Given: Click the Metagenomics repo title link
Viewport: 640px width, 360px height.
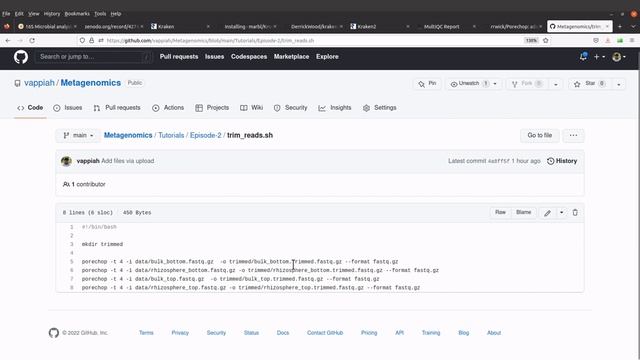Looking at the screenshot, I should point(91,83).
